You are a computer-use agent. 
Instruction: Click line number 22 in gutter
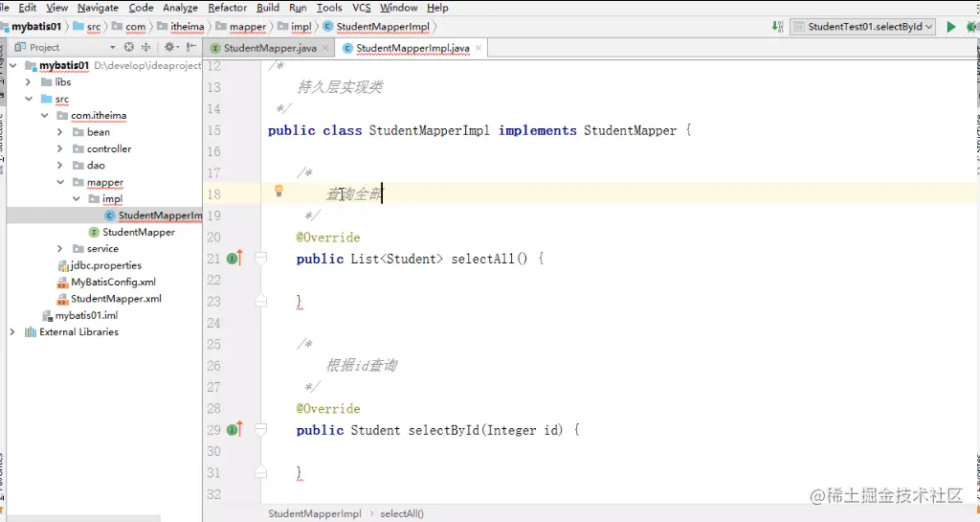[x=213, y=280]
